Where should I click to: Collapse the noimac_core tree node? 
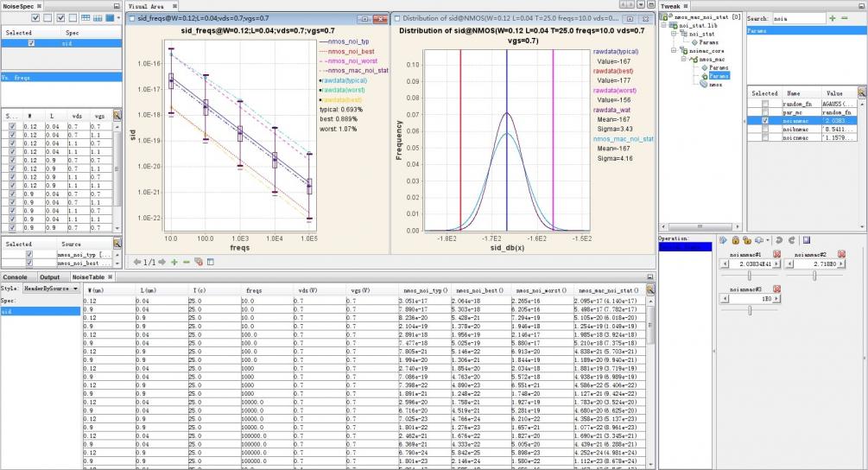click(674, 50)
